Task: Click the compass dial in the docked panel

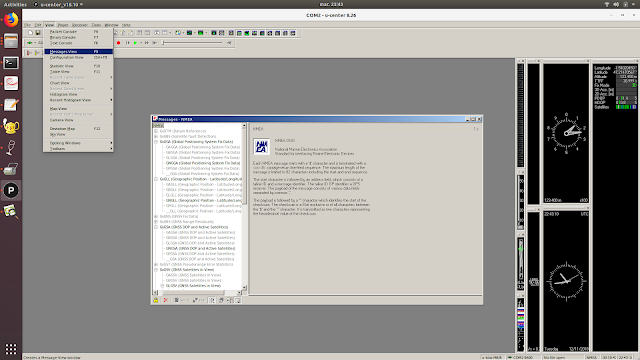Action: pyautogui.click(x=566, y=133)
